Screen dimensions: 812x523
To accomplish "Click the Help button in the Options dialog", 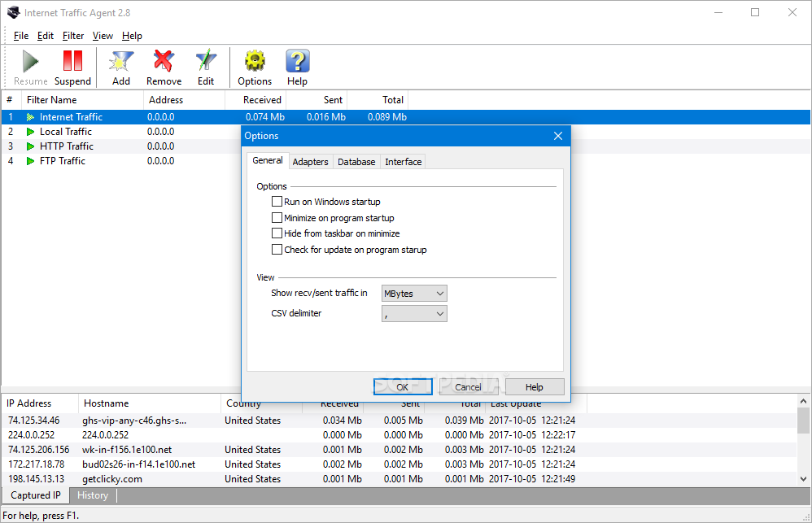I will point(534,387).
